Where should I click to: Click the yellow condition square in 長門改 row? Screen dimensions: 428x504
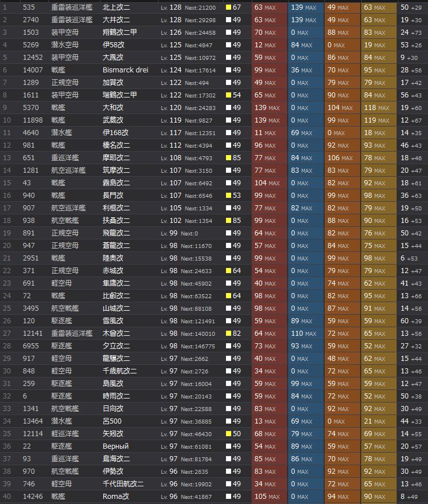pos(228,196)
